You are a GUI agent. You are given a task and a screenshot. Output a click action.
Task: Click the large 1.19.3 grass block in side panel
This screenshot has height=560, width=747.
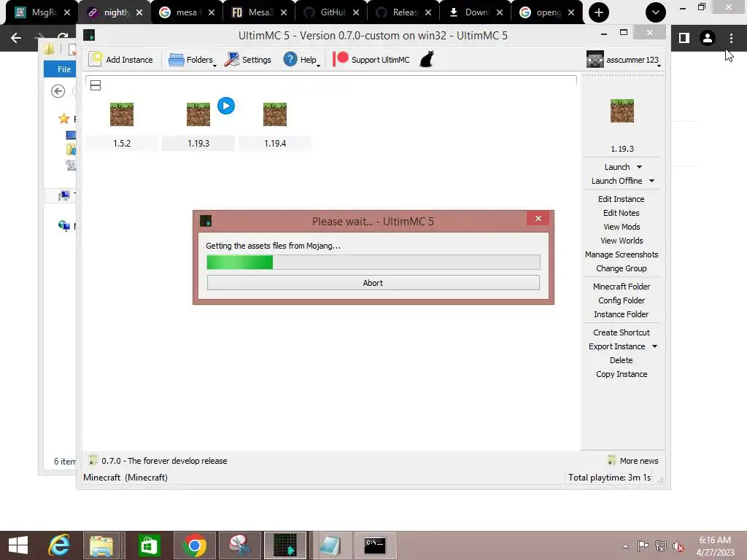622,111
